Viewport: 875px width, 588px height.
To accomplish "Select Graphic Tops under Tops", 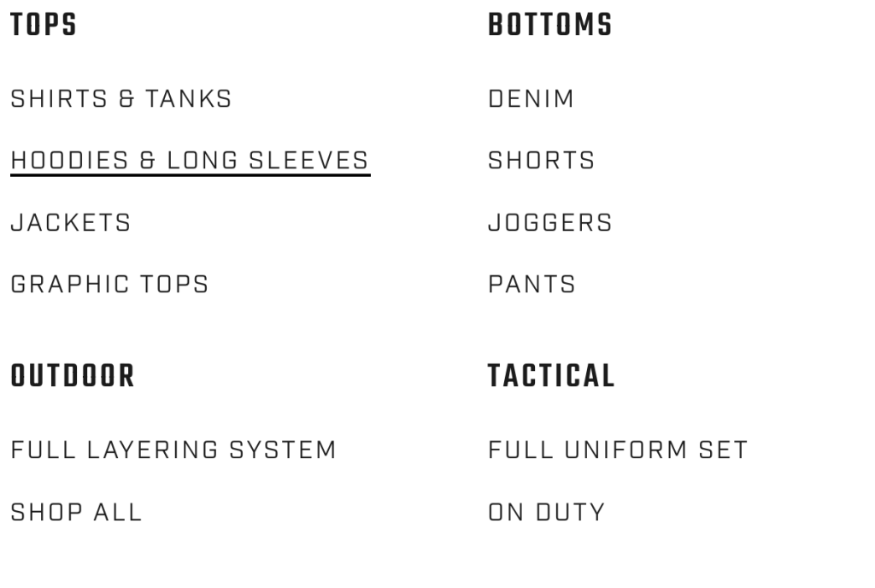I will tap(109, 285).
